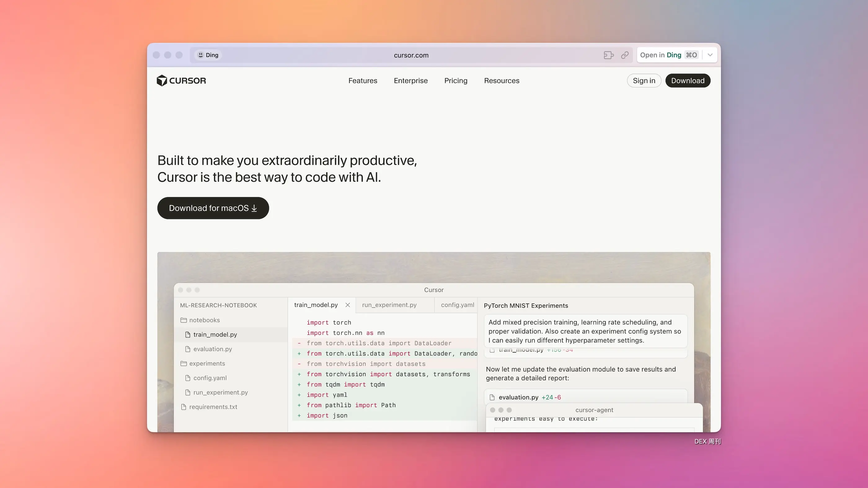The height and width of the screenshot is (488, 868).
Task: Open the Enterprise nav link
Action: [410, 81]
